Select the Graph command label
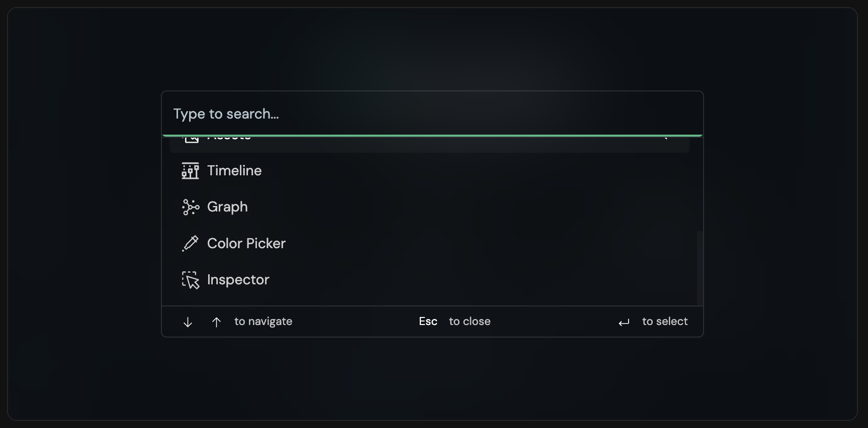 [227, 207]
